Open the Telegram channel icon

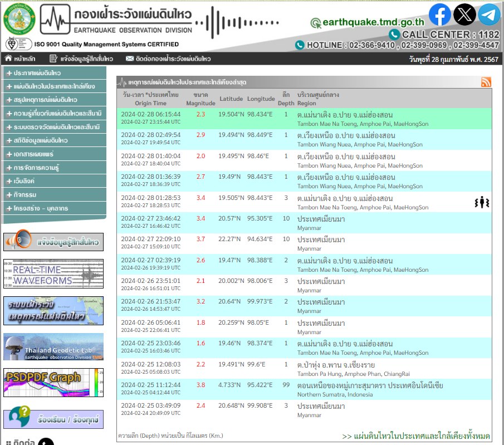489,15
